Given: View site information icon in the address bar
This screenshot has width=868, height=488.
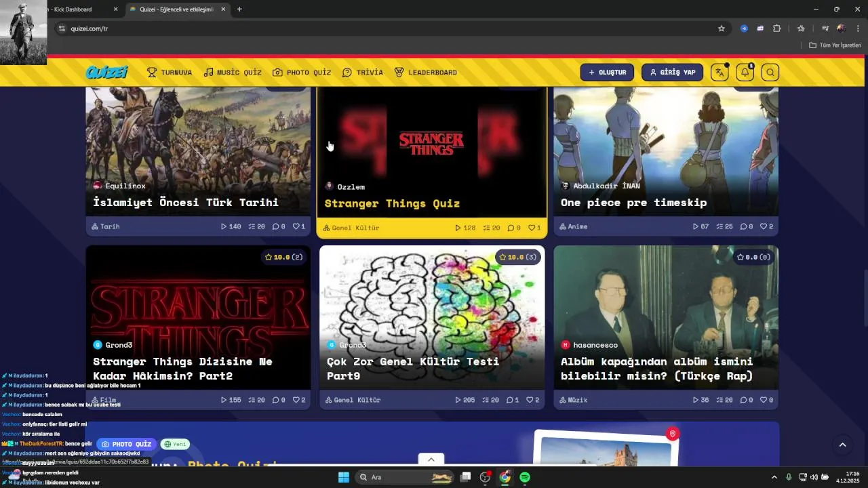Looking at the screenshot, I should pyautogui.click(x=62, y=28).
